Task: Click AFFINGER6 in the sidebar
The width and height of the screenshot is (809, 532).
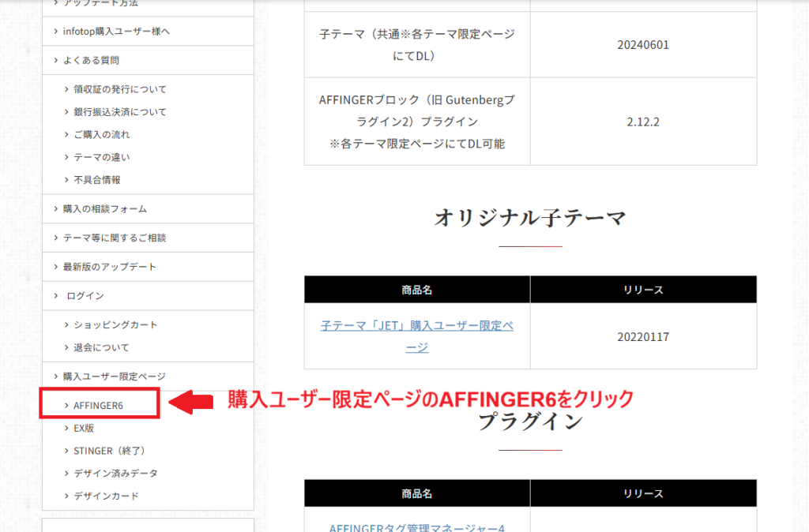Action: point(99,405)
